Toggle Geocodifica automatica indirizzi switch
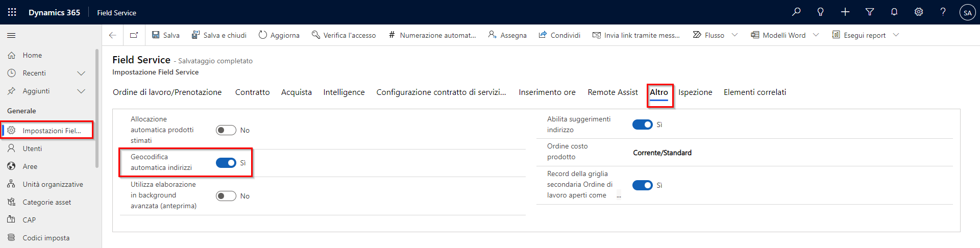The width and height of the screenshot is (980, 248). coord(226,163)
